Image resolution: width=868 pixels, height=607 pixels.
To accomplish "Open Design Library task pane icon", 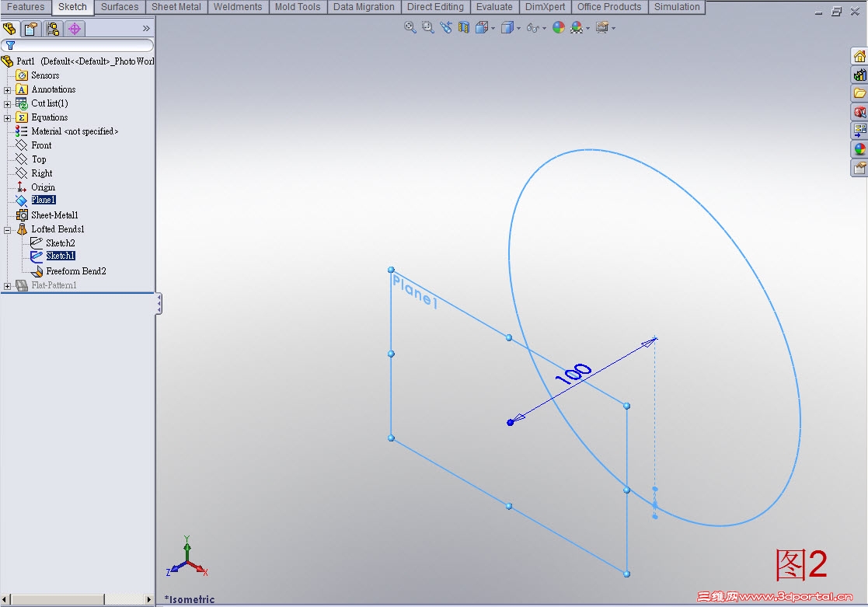I will point(859,75).
